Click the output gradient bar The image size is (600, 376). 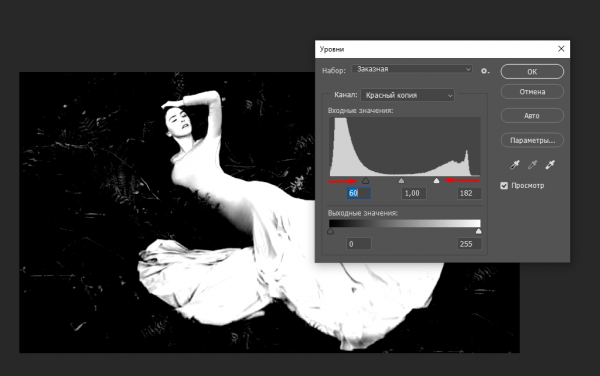coord(405,223)
